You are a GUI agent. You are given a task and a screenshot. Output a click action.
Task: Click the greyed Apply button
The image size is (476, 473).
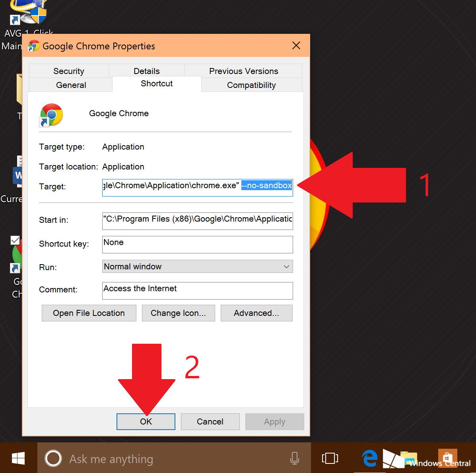pos(274,422)
